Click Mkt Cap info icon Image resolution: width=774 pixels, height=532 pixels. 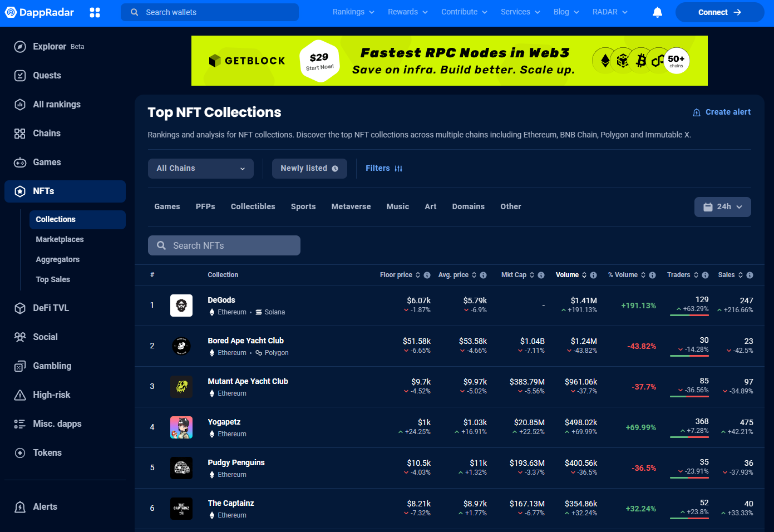[541, 275]
